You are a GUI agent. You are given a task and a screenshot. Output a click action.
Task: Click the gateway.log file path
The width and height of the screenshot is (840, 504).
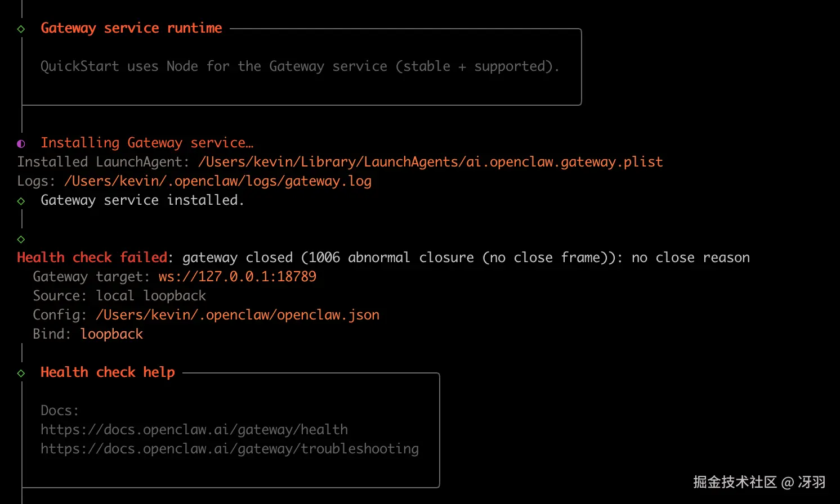coord(217,181)
